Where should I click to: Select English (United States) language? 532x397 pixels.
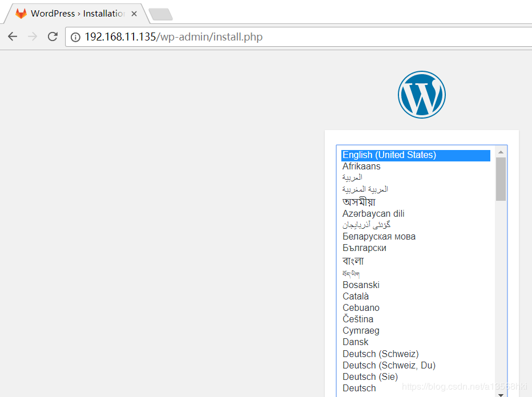coord(416,155)
